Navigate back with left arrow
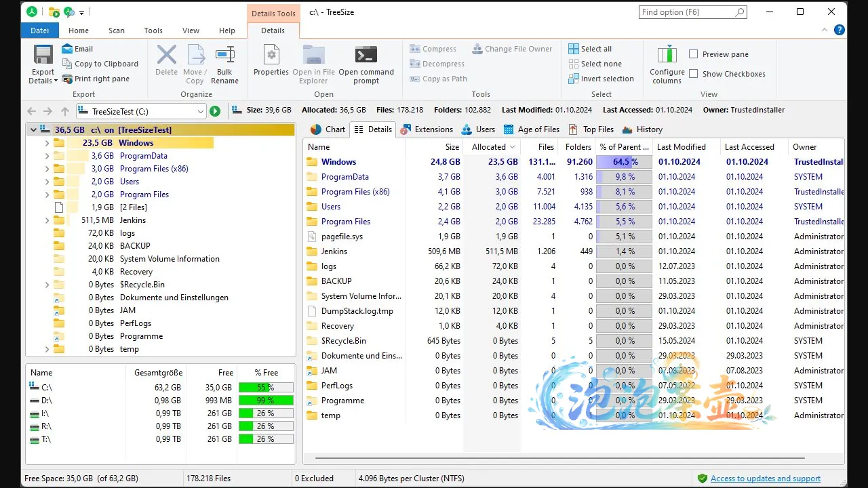The height and width of the screenshot is (488, 868). pyautogui.click(x=31, y=111)
